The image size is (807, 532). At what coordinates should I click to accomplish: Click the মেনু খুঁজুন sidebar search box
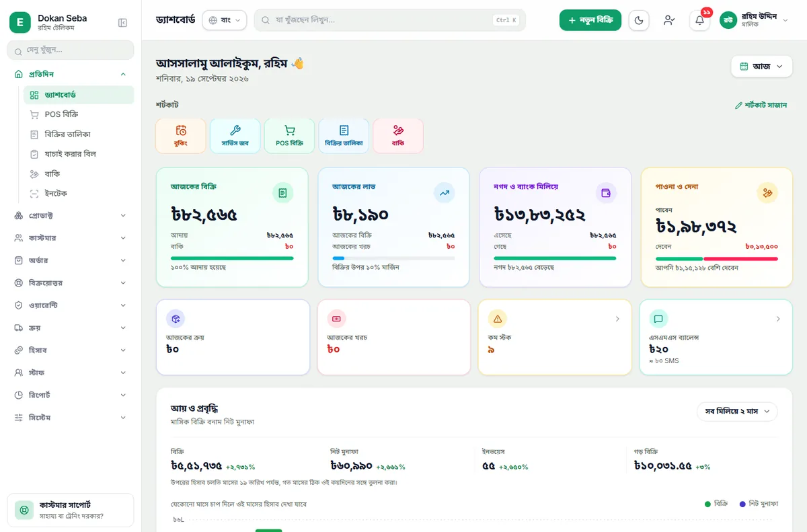point(71,50)
